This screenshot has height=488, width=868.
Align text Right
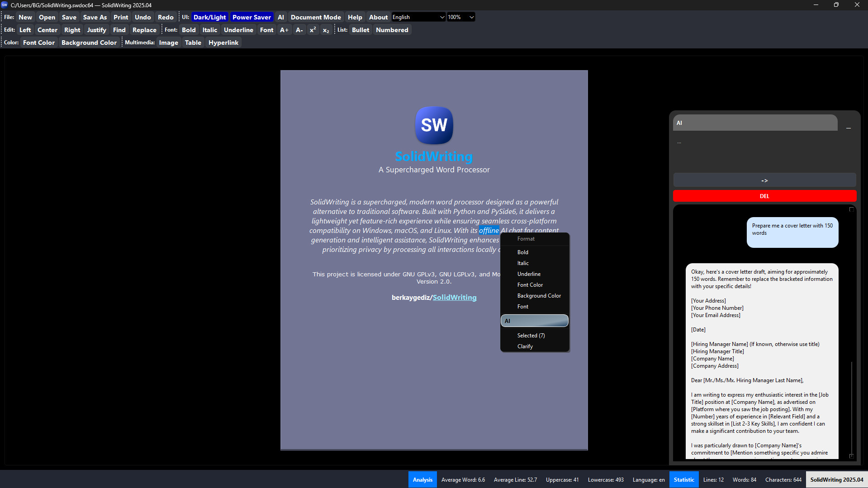coord(72,30)
